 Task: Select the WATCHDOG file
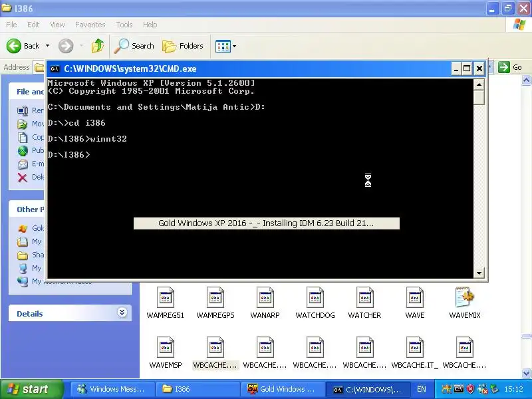[315, 303]
